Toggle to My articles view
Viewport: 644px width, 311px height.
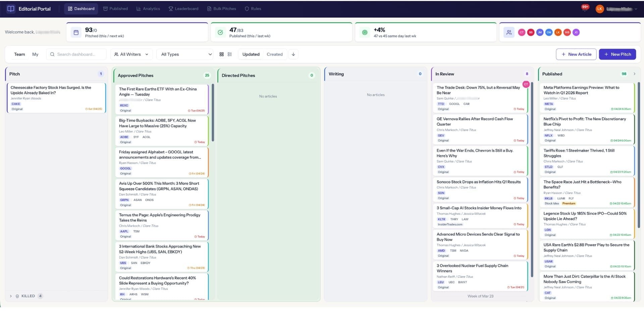(x=35, y=54)
